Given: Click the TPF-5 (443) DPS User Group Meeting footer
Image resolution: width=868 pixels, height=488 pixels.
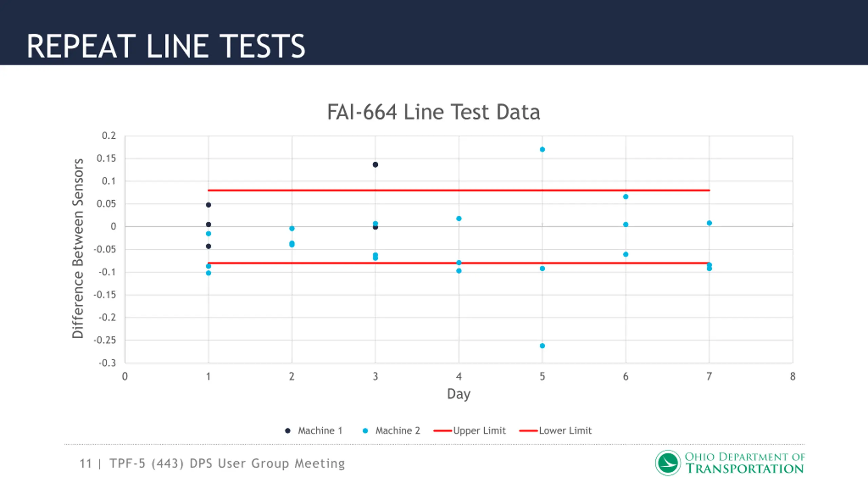Looking at the screenshot, I should [x=227, y=463].
